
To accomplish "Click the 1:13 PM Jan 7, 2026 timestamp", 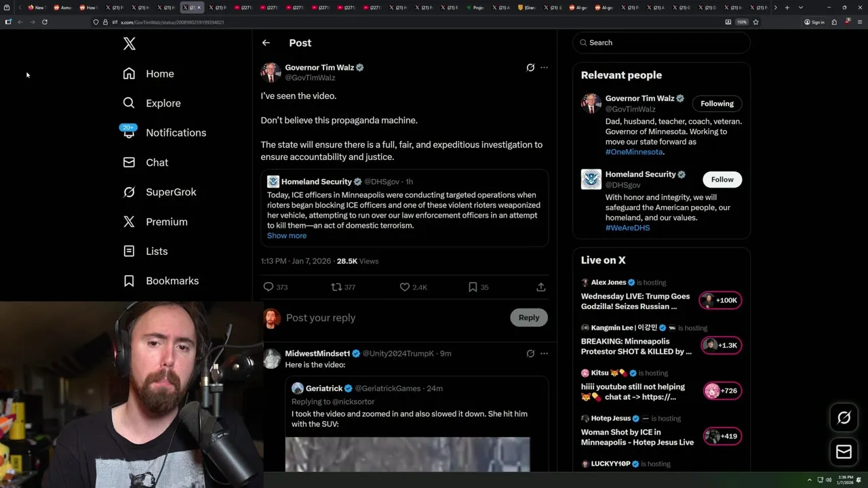I will pos(296,261).
